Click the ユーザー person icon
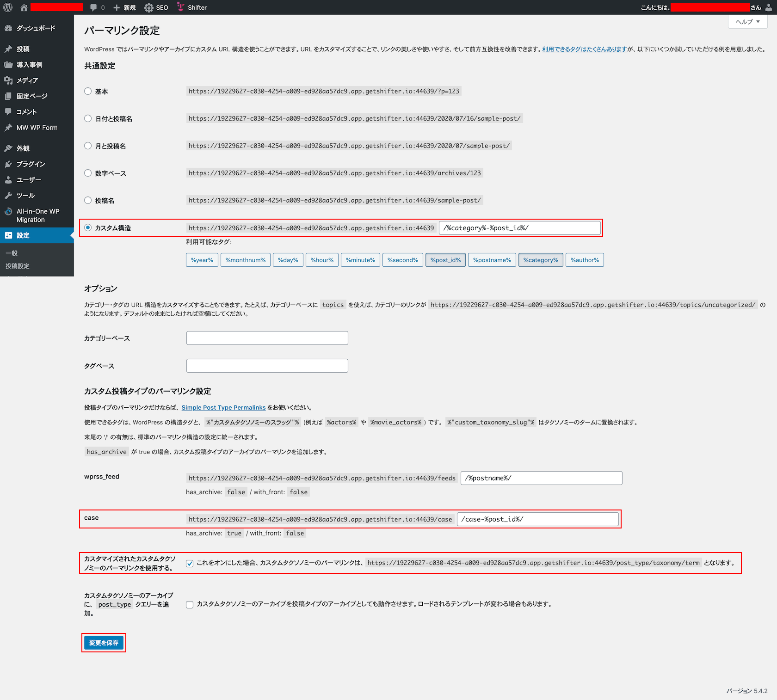 click(x=8, y=180)
